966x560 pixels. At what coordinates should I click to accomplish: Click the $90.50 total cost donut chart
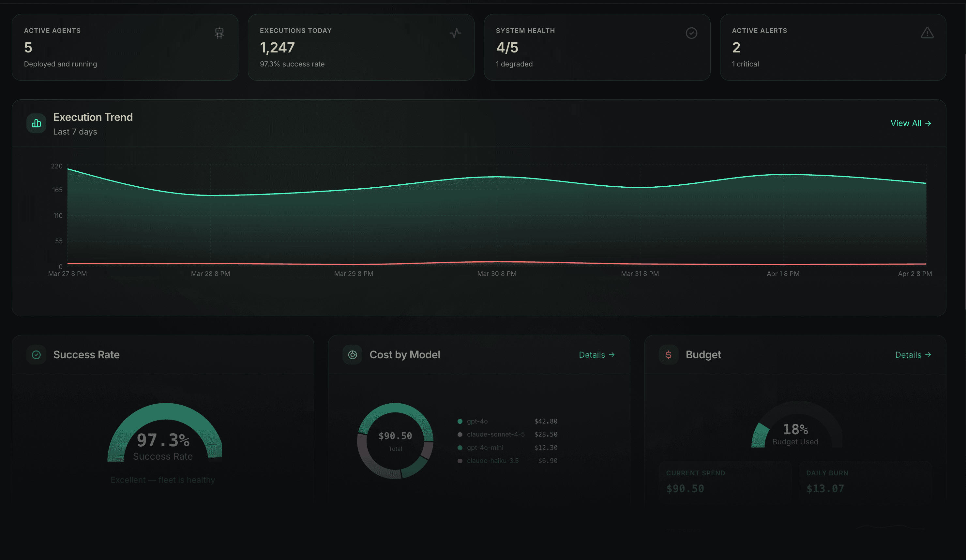[395, 440]
